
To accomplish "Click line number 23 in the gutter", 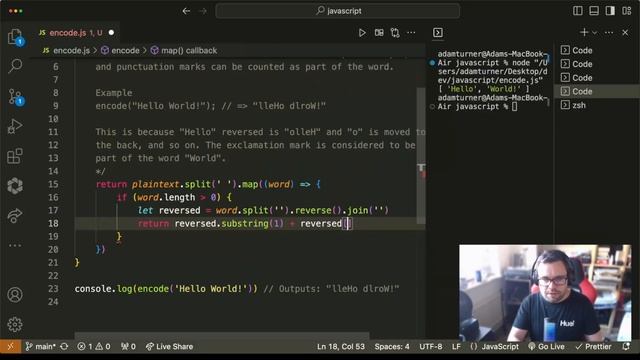I will (53, 289).
